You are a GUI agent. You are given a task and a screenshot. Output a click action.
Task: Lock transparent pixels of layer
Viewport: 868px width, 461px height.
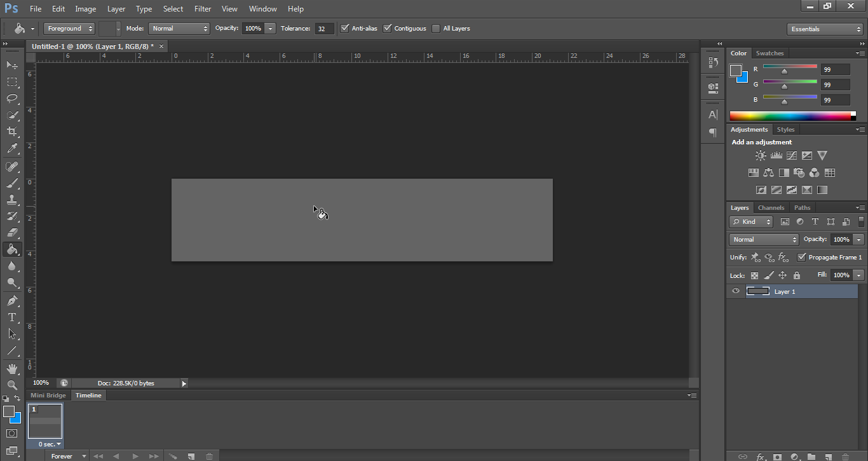pos(754,275)
